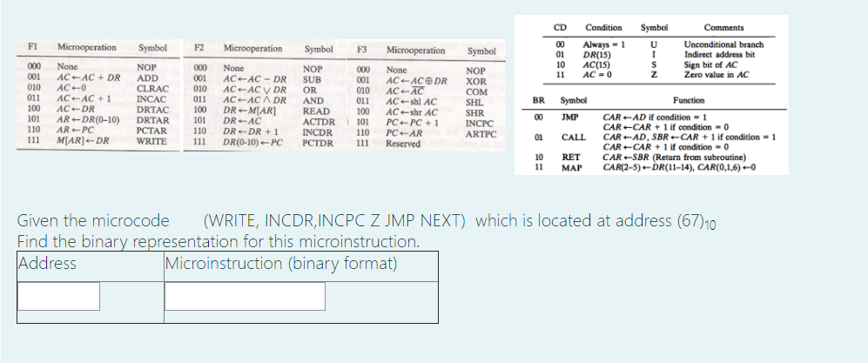The height and width of the screenshot is (363, 868).
Task: Click 'PC←PC + 1' microoperation text
Action: pos(412,123)
